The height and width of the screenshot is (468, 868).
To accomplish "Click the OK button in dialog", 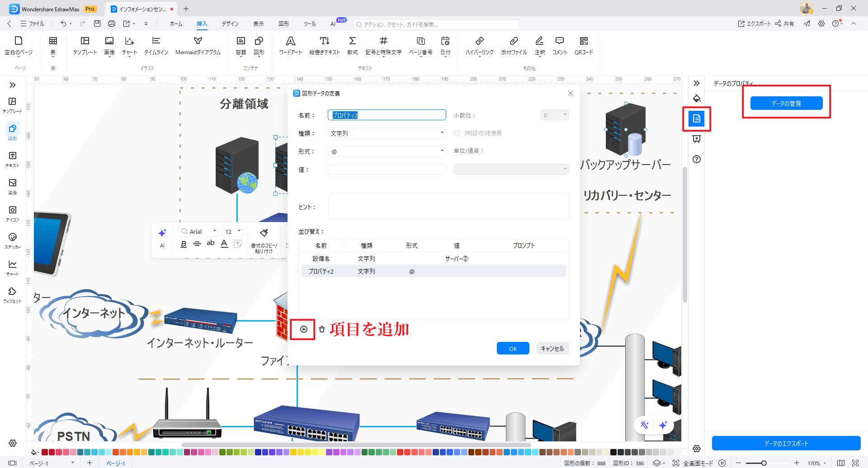I will 513,349.
